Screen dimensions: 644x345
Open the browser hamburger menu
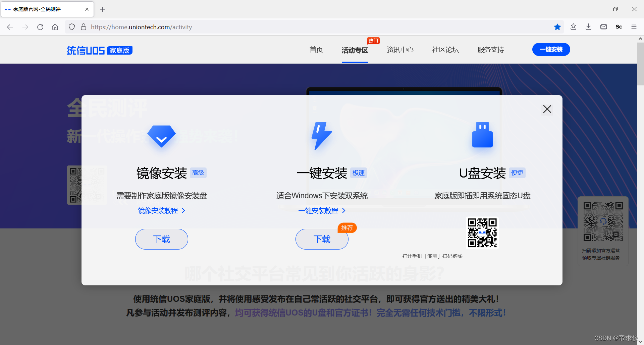[x=634, y=27]
